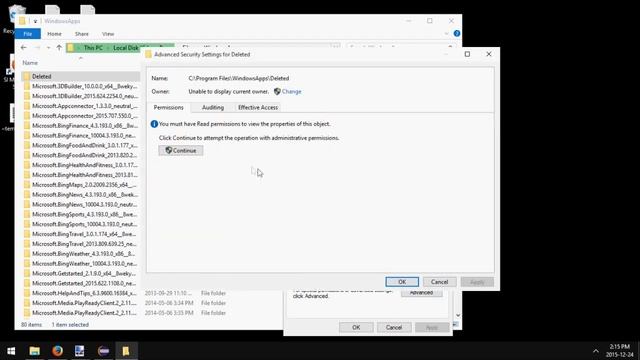
Task: Select Microsoft.BingFinance_4.3.193.0_x86 folder
Action: (x=81, y=125)
